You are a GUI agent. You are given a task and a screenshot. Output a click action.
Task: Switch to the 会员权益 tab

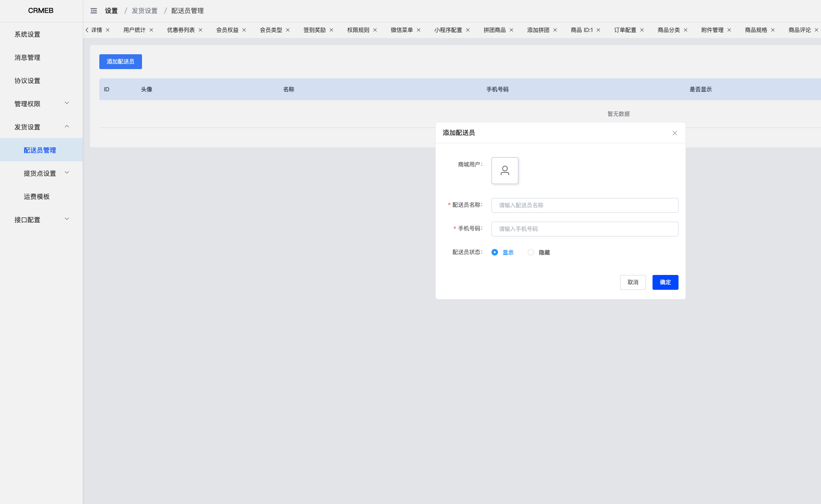(227, 30)
